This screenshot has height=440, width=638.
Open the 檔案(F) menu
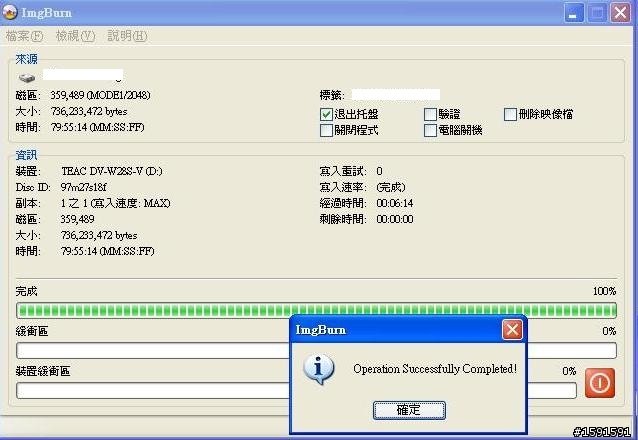[x=24, y=36]
